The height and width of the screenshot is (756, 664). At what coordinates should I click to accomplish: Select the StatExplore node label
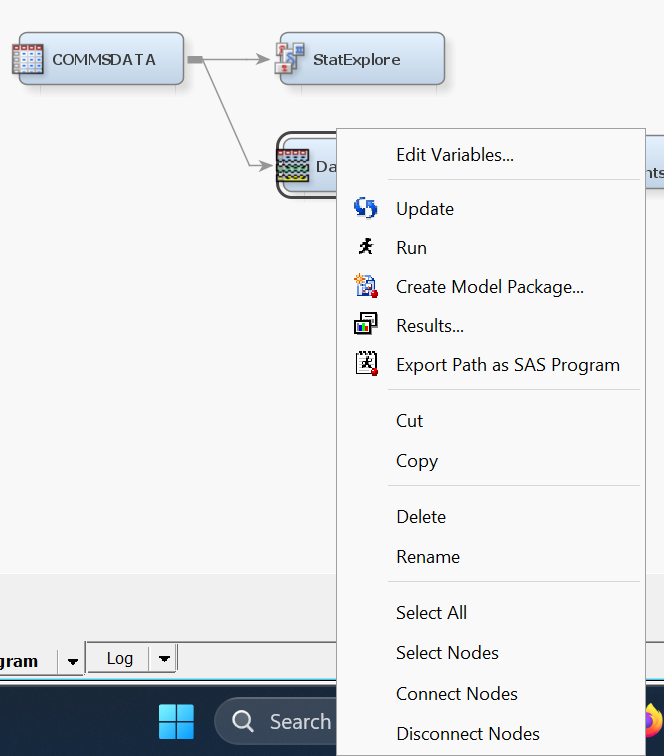click(x=356, y=60)
